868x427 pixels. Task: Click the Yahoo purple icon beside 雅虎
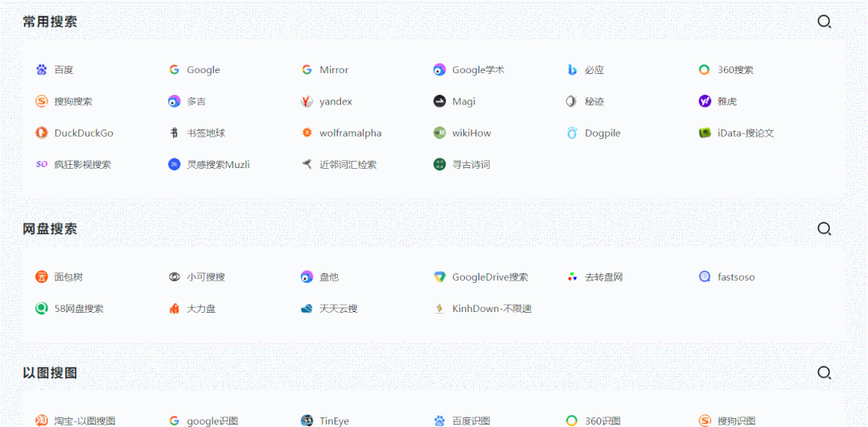tap(705, 101)
